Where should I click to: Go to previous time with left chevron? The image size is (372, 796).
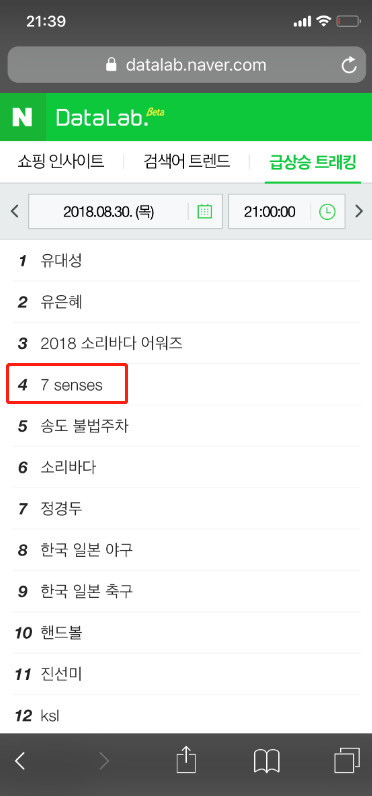pyautogui.click(x=14, y=211)
